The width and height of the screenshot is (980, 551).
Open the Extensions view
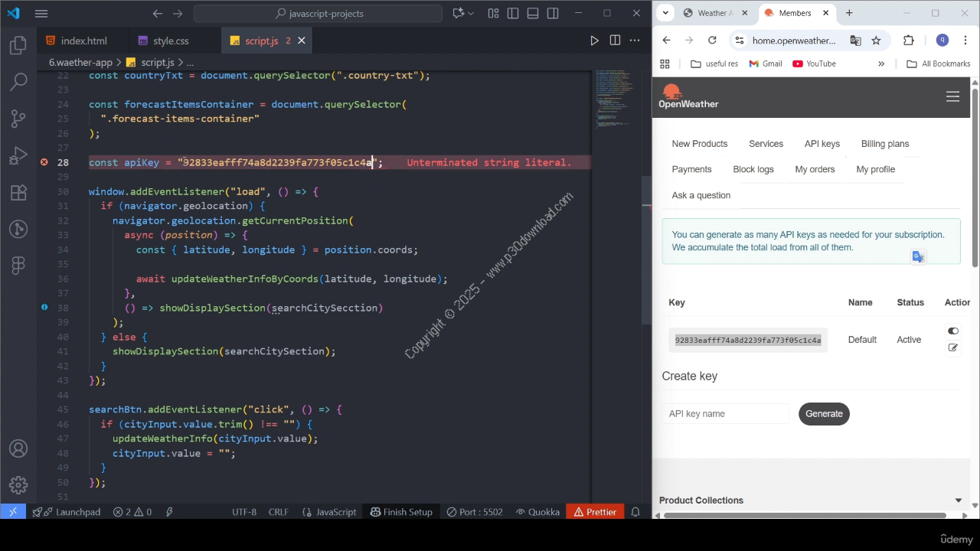point(18,193)
